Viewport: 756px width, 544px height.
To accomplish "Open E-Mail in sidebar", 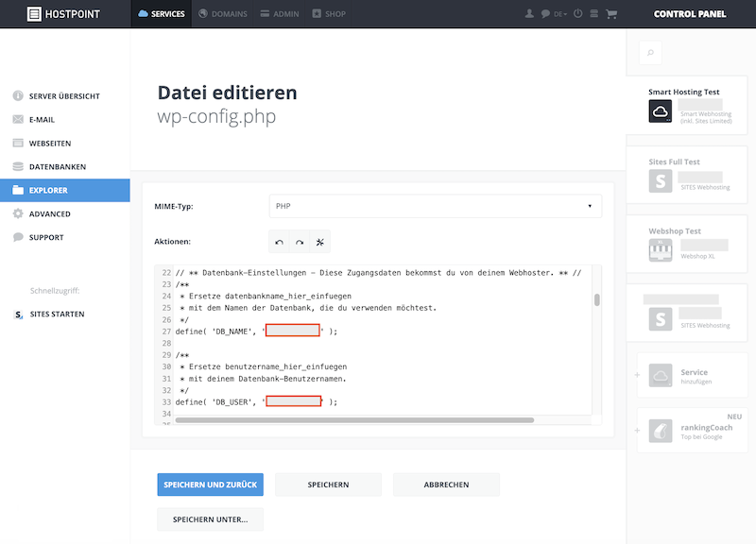I will (64, 120).
